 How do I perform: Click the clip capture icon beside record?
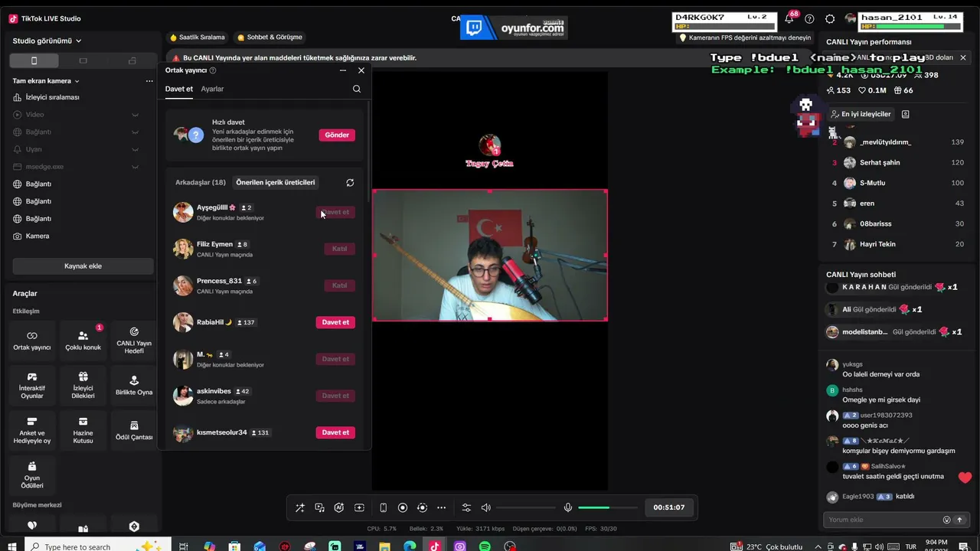(x=422, y=507)
